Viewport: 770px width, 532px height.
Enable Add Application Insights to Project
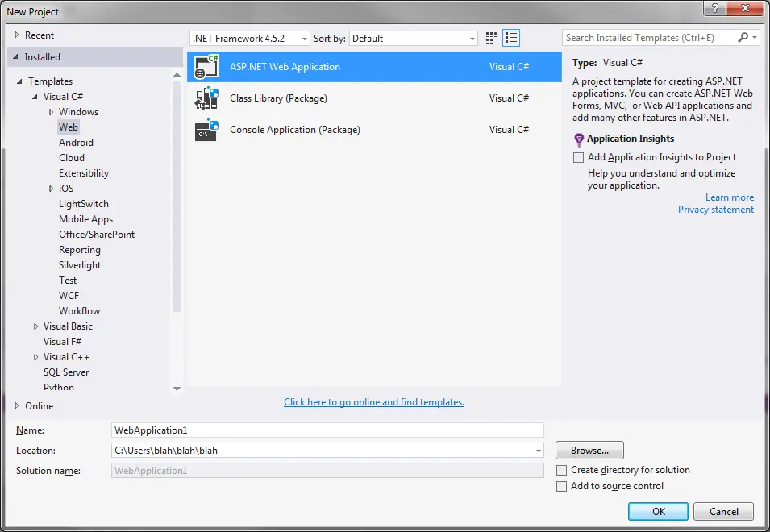click(x=578, y=157)
